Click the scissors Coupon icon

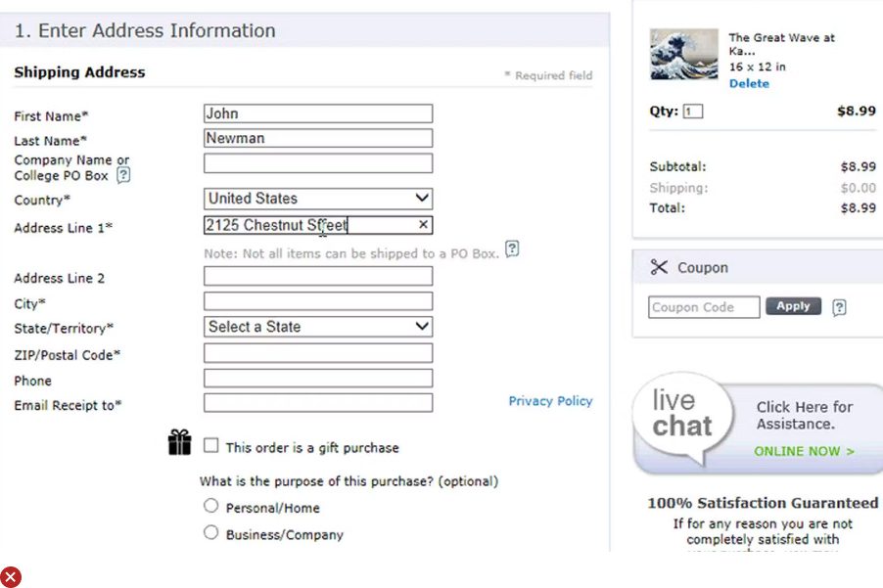tap(659, 267)
